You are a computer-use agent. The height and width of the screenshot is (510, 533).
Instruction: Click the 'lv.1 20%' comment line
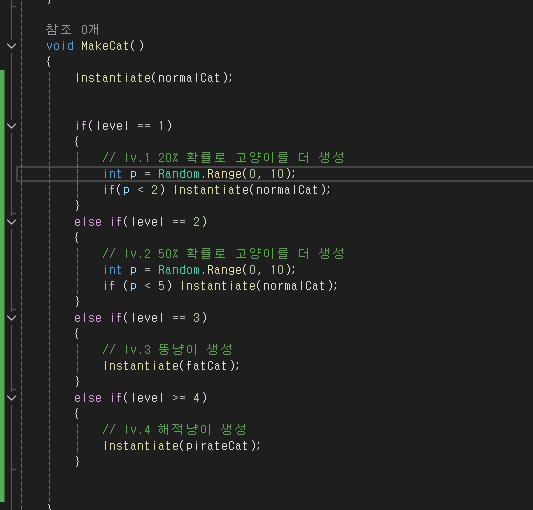pyautogui.click(x=224, y=158)
